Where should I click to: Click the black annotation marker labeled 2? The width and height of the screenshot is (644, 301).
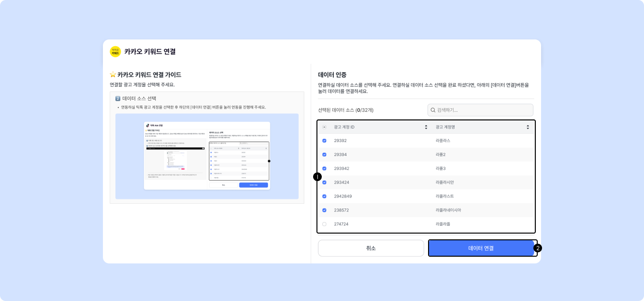[538, 248]
